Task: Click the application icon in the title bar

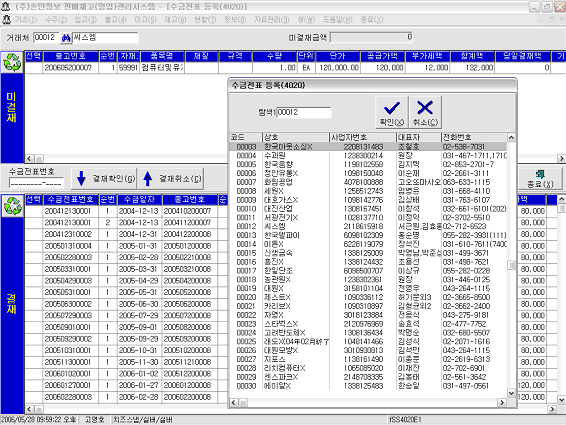Action: pos(5,6)
